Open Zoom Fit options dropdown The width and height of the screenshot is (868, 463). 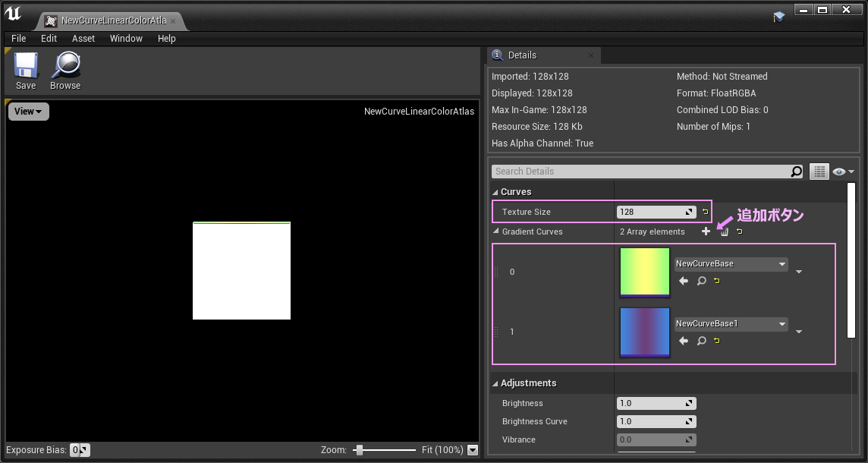tap(473, 449)
